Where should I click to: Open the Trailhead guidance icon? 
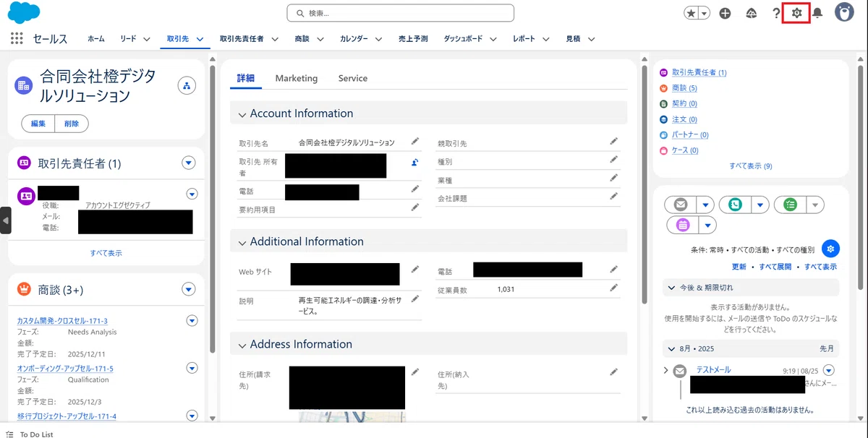pos(751,13)
